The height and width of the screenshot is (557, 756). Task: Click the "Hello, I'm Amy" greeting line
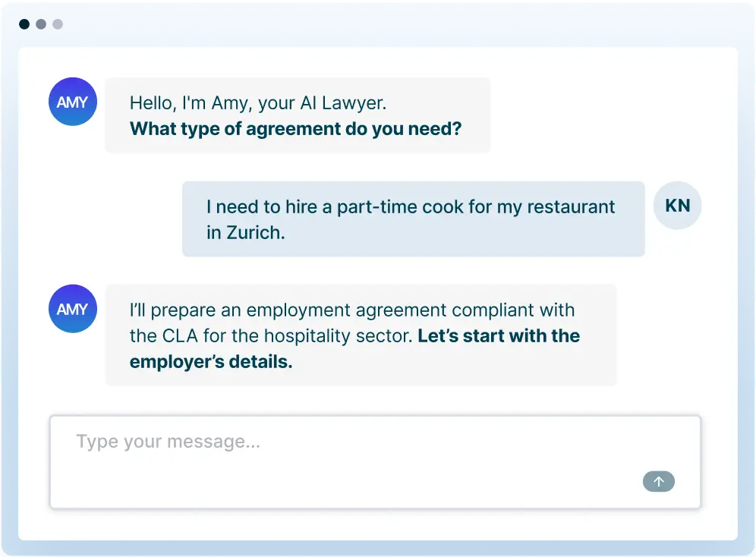click(258, 103)
